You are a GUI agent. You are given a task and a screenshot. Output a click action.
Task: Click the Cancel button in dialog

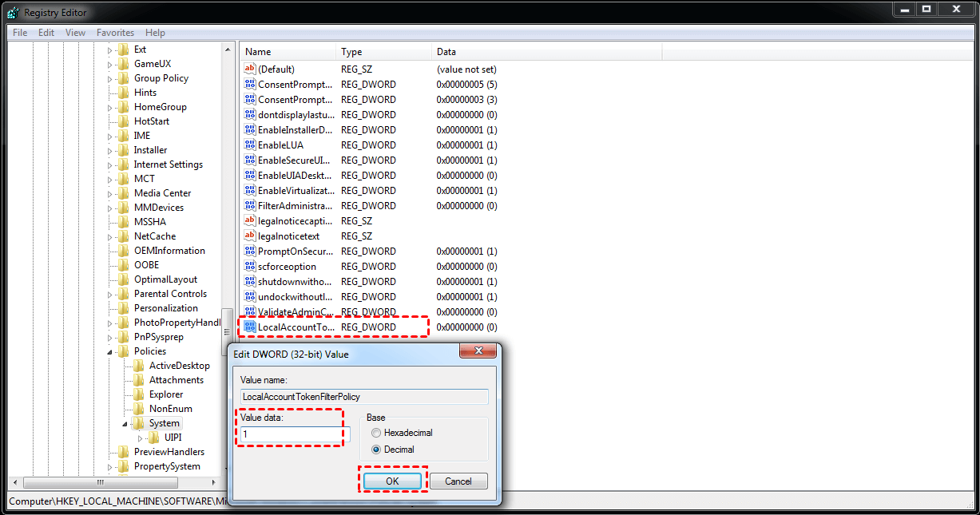[458, 481]
